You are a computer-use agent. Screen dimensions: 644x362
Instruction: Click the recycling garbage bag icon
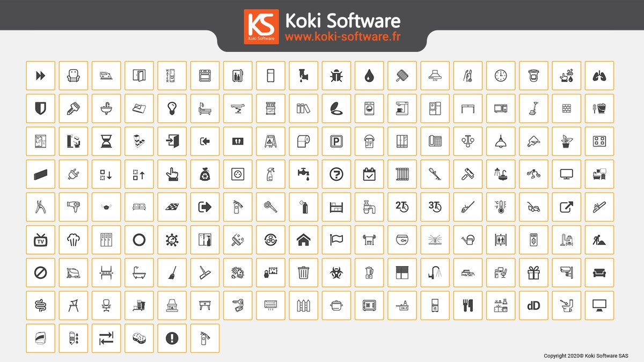[x=205, y=174]
